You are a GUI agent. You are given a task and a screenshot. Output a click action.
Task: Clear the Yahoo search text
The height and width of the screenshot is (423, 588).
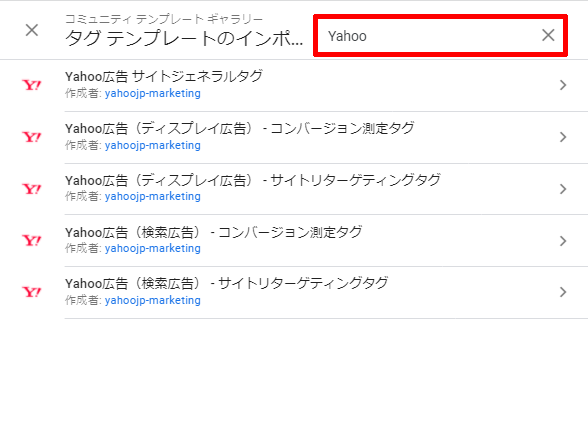pos(548,35)
